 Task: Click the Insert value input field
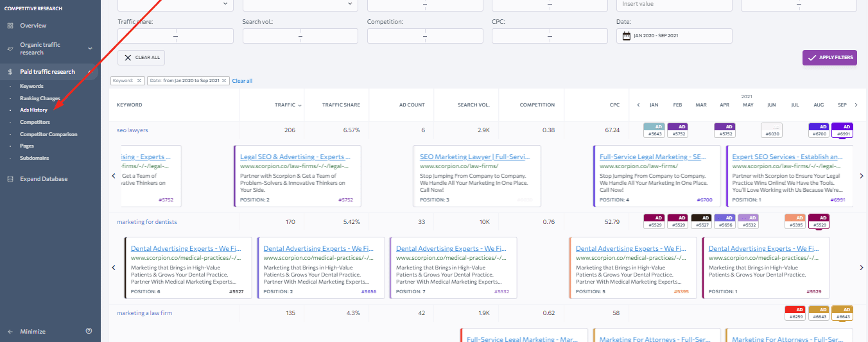[x=674, y=4]
